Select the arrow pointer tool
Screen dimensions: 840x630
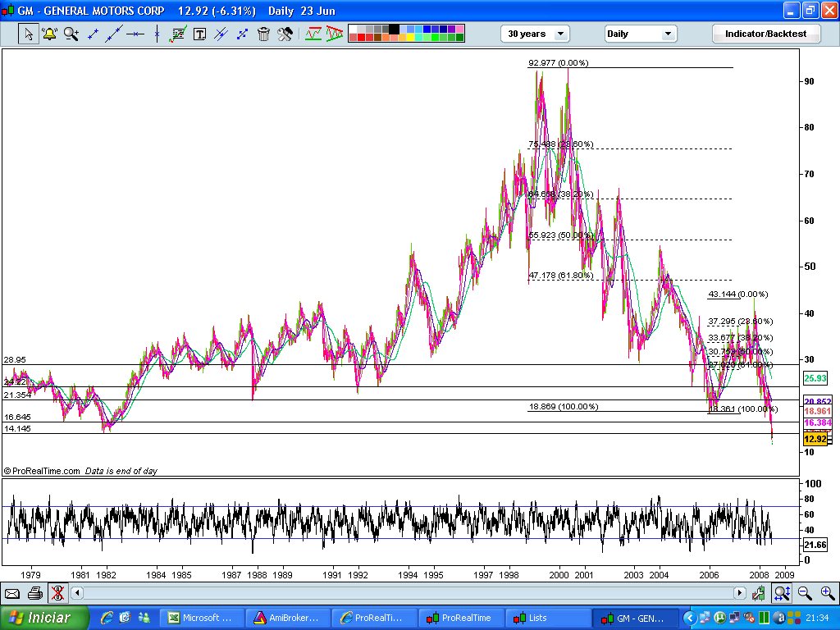[29, 34]
